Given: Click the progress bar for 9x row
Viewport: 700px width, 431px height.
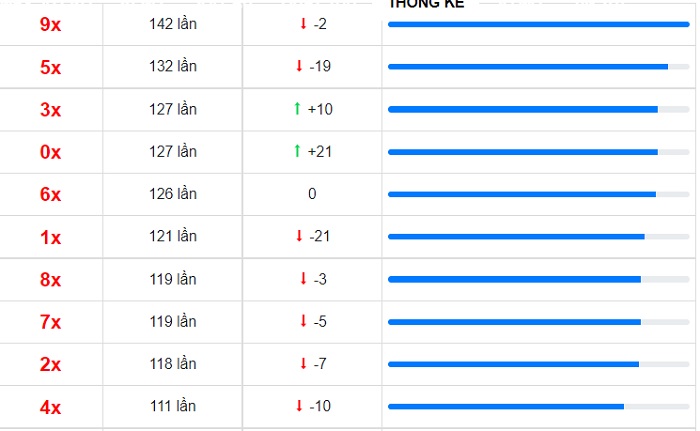Looking at the screenshot, I should click(539, 25).
